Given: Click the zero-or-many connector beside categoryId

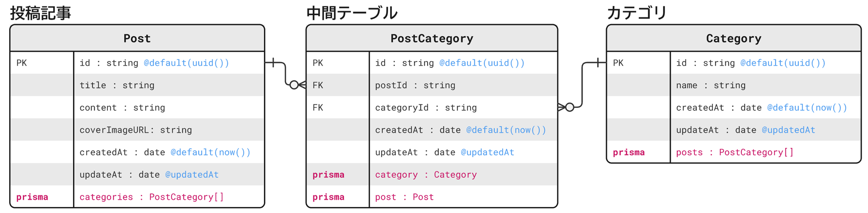Looking at the screenshot, I should click(x=567, y=107).
